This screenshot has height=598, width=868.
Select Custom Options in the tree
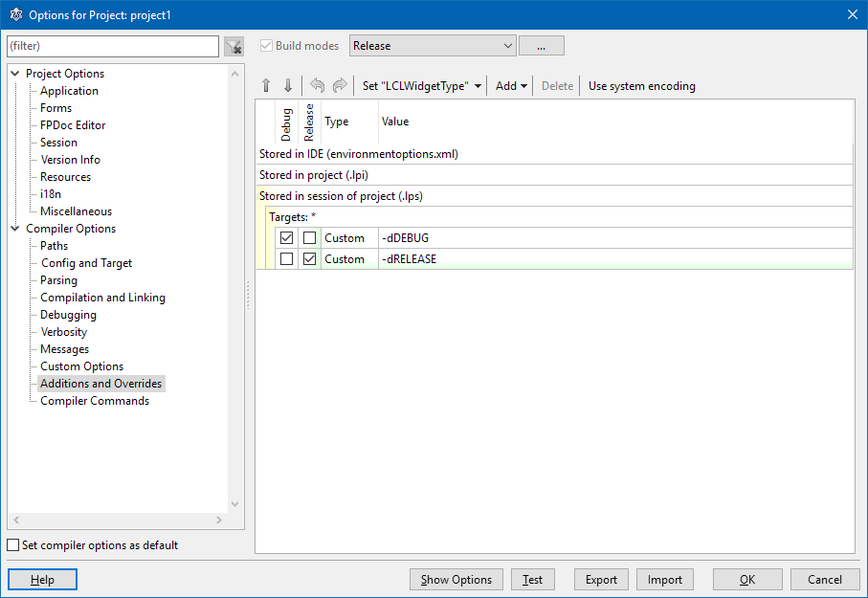point(81,366)
